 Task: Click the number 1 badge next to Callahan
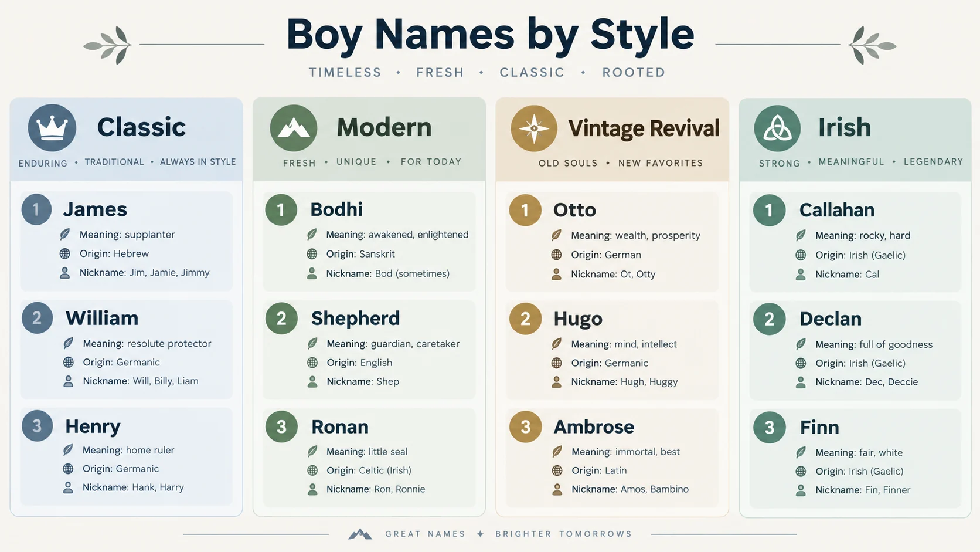[x=769, y=210]
